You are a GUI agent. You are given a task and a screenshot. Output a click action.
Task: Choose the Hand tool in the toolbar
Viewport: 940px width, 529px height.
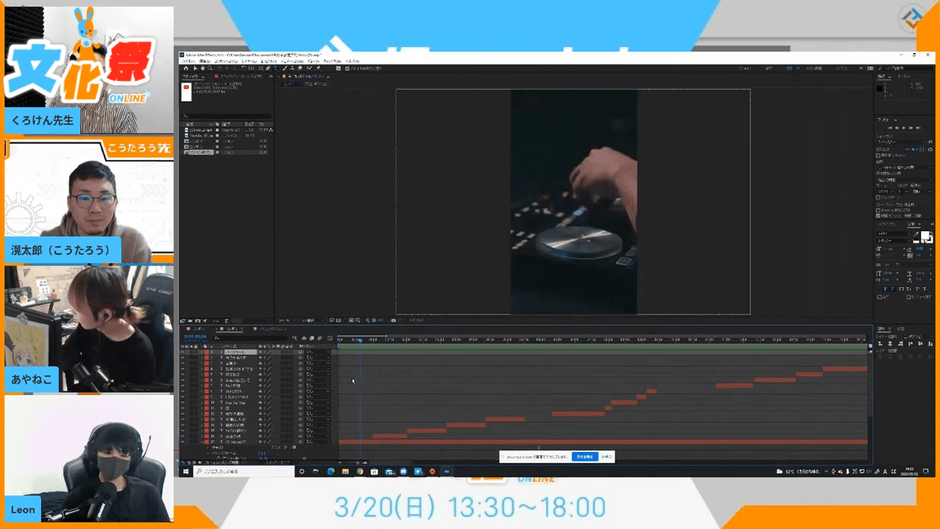click(x=201, y=68)
